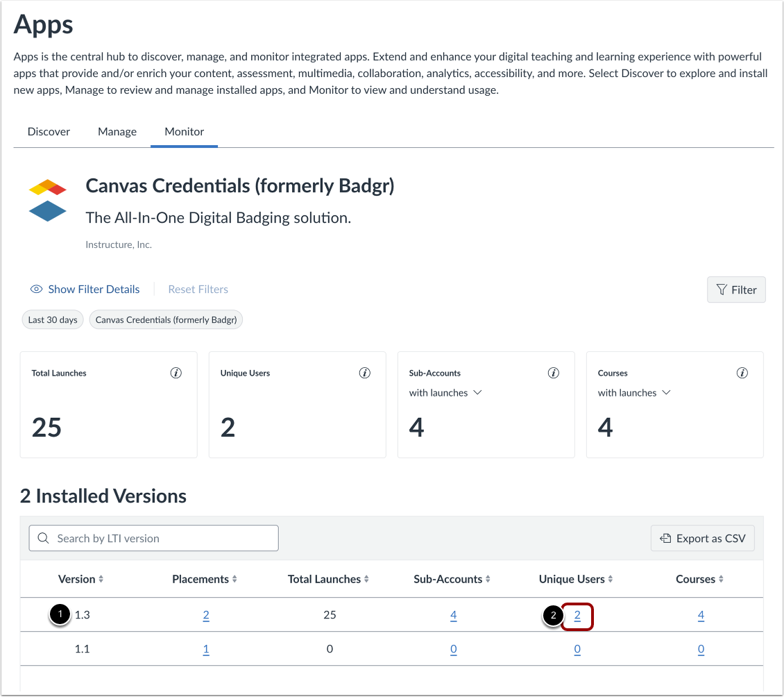The image size is (784, 697).
Task: Click Reset Filters link
Action: 198,289
